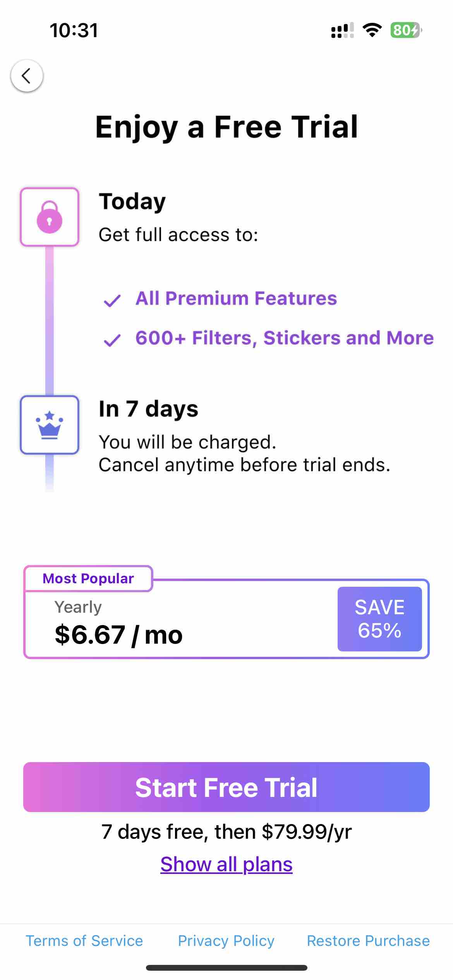The width and height of the screenshot is (453, 980).
Task: Tap the Most Popular label
Action: (x=88, y=578)
